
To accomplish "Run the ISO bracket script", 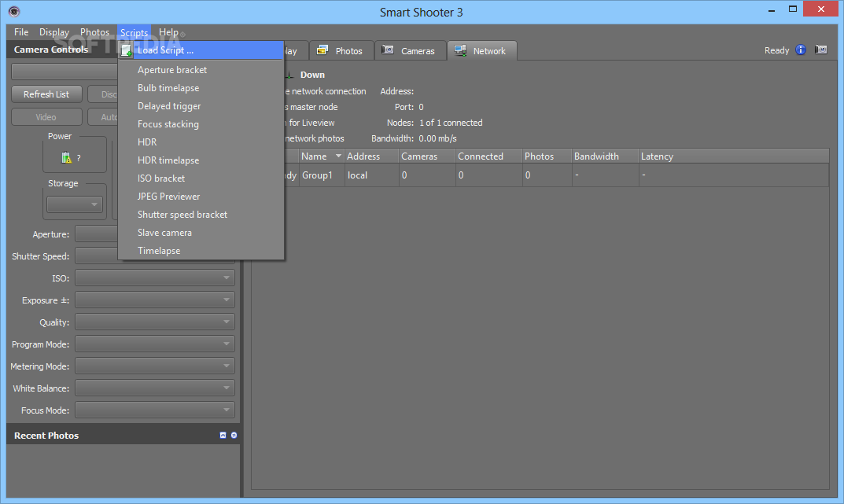I will (201, 178).
